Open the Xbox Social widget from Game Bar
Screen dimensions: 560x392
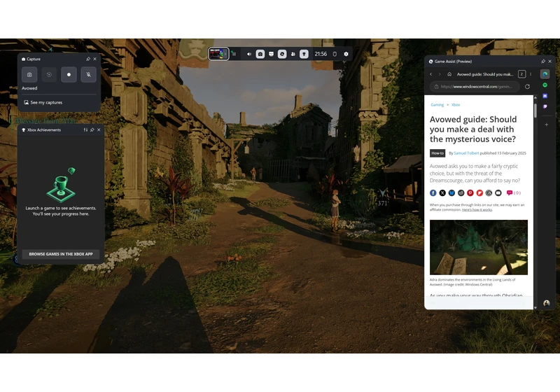pyautogui.click(x=293, y=54)
